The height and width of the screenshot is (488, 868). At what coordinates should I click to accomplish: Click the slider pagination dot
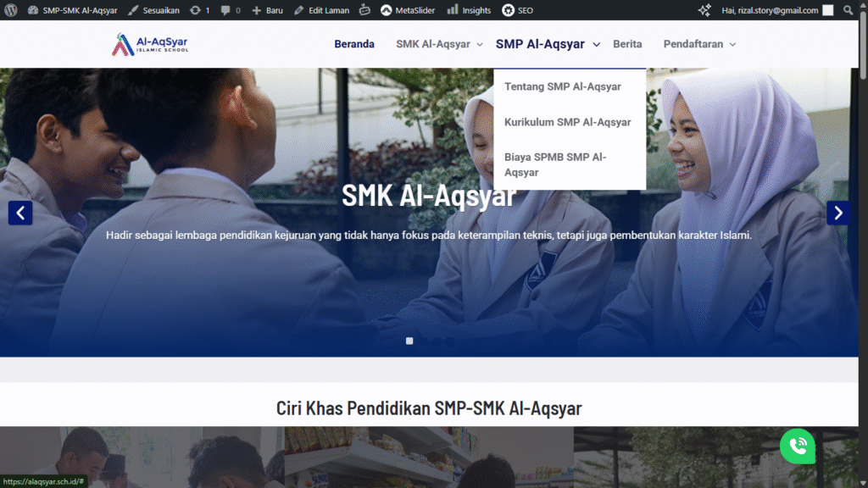point(409,341)
